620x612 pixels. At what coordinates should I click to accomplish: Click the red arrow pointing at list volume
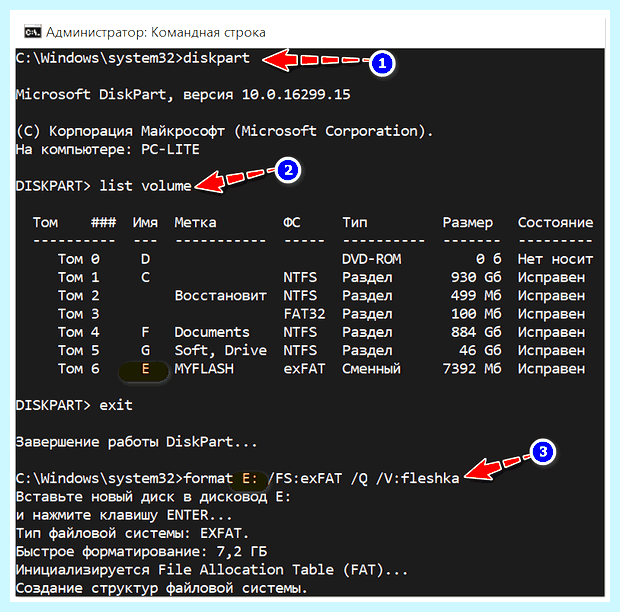point(235,180)
